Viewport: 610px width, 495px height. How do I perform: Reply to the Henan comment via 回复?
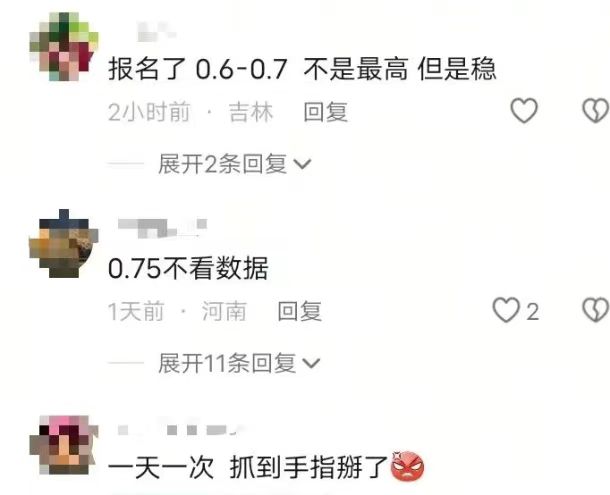300,311
